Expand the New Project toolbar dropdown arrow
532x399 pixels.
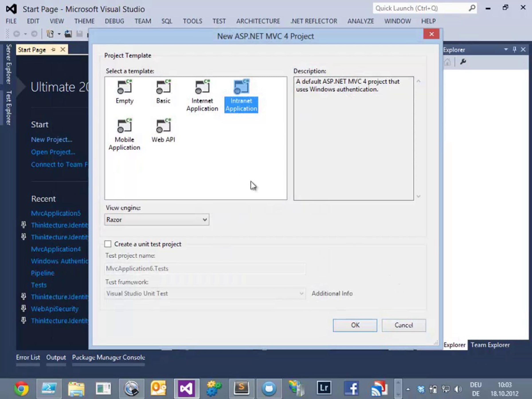(x=59, y=34)
